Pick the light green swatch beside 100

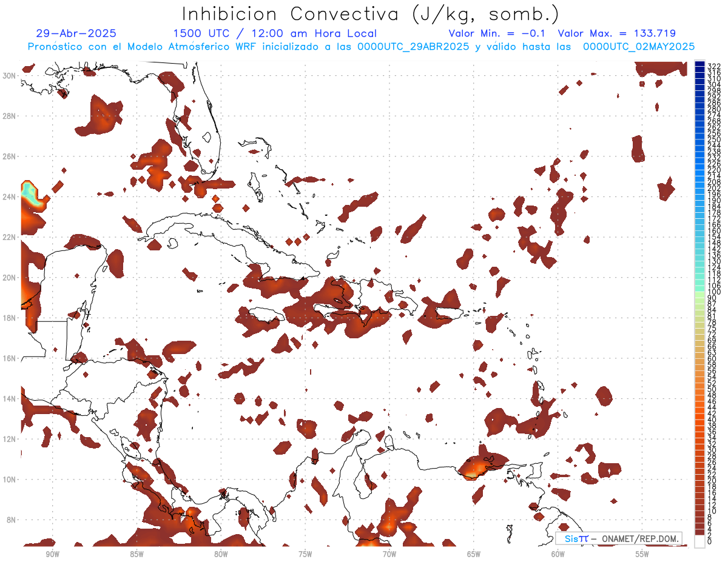coord(699,295)
